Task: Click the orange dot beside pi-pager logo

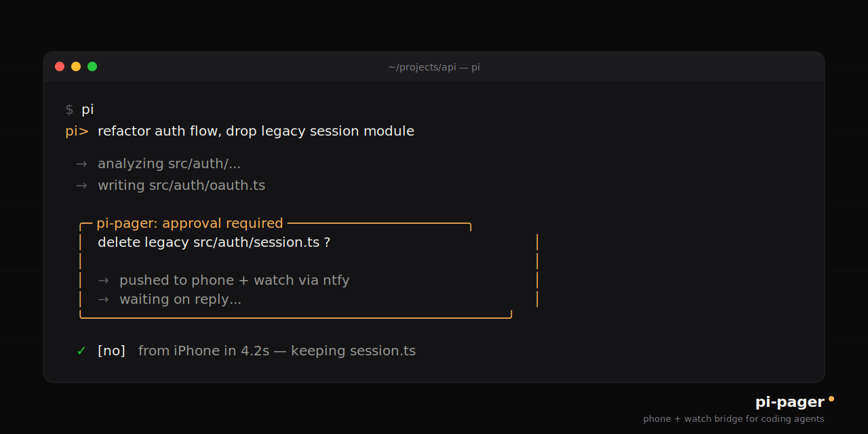Action: (831, 399)
